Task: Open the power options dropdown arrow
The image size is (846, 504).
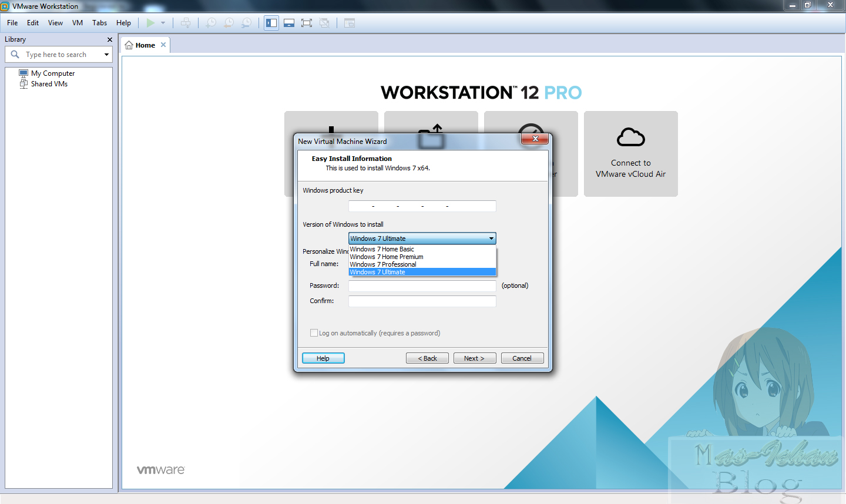Action: pyautogui.click(x=163, y=23)
